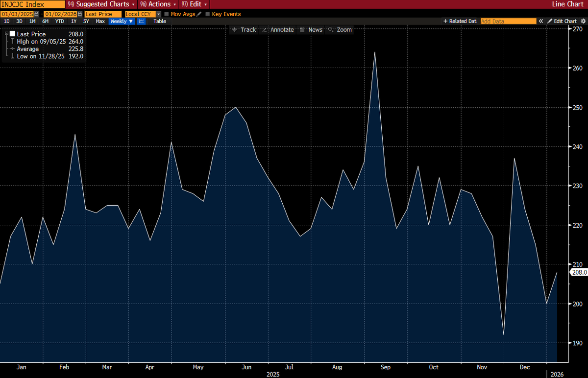Click the Last Price legend label
Viewport: 588px width, 378px height.
[x=31, y=34]
